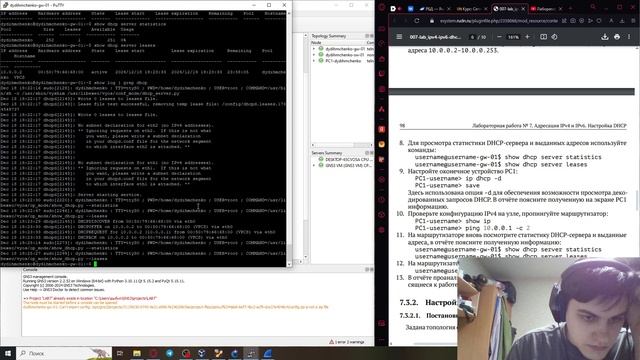Image resolution: width=640 pixels, height=360 pixels.
Task: Zoom out the PDF with minus icon
Action: coord(499,37)
